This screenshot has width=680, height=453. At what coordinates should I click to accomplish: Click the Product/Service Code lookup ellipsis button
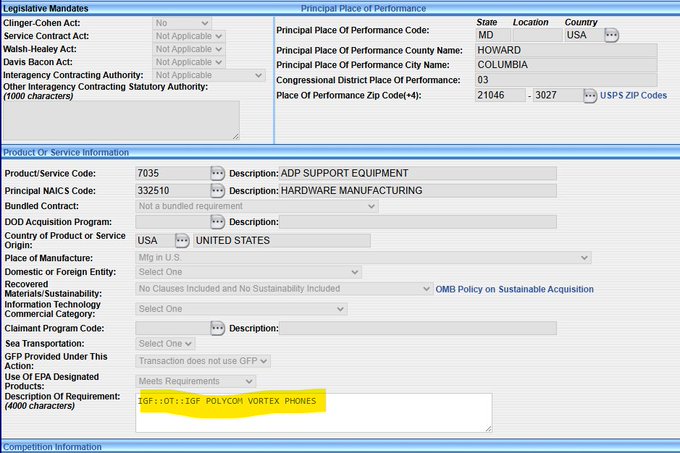click(x=218, y=173)
